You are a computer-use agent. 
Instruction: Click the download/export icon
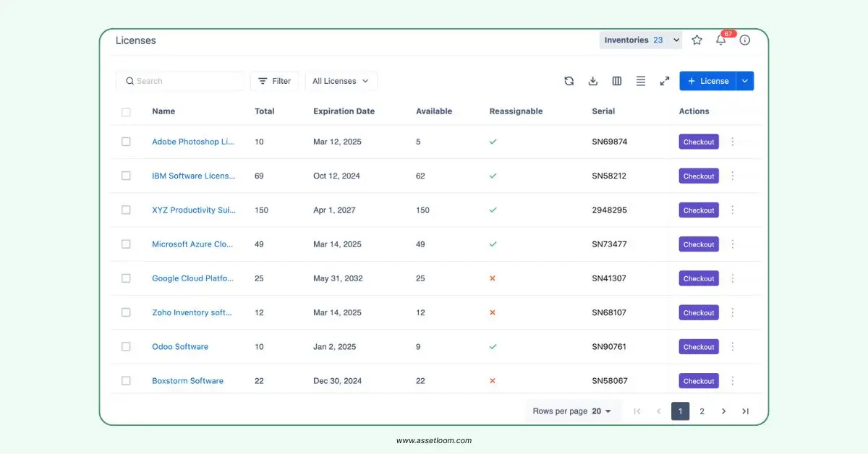point(592,81)
